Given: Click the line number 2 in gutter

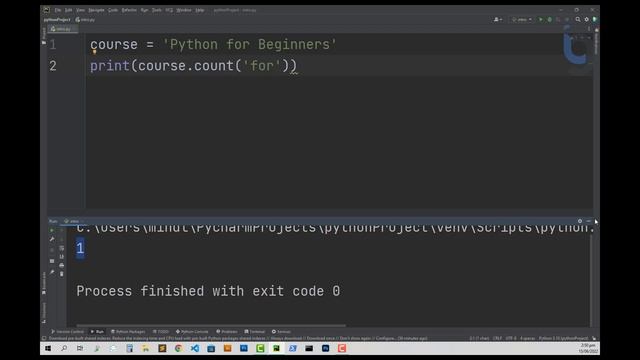Looking at the screenshot, I should click(53, 66).
